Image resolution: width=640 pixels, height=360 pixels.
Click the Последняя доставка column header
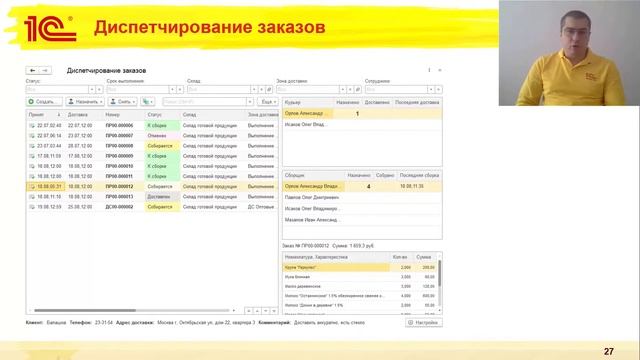click(x=417, y=102)
